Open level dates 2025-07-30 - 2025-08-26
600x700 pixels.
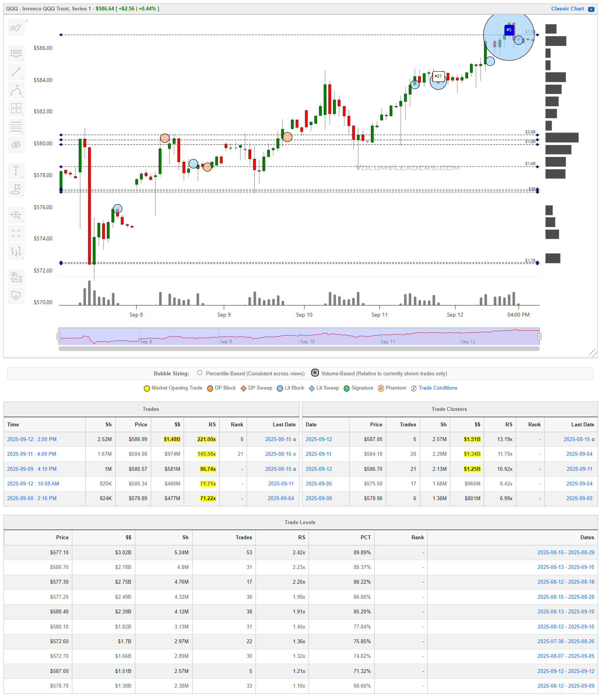566,641
